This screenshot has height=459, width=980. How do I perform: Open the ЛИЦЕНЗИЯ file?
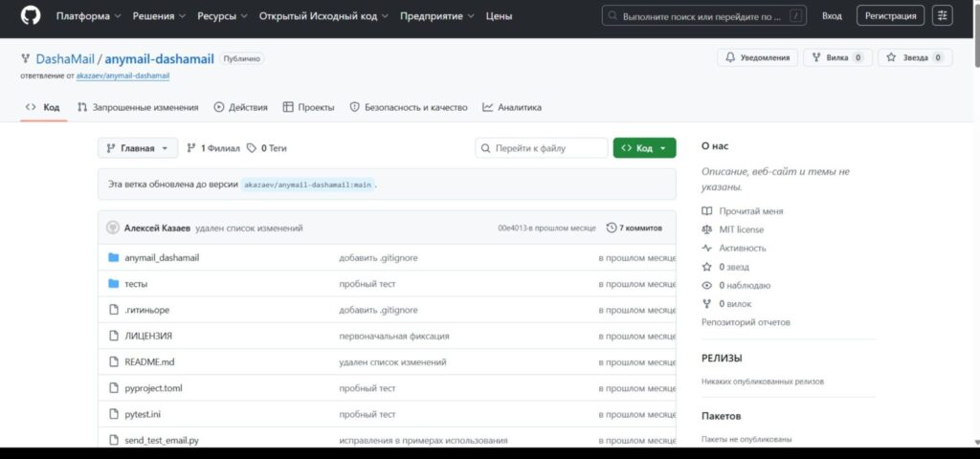148,336
